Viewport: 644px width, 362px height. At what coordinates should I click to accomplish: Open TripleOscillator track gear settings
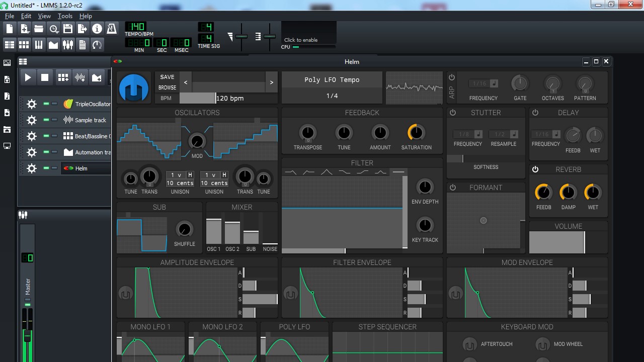pos(32,104)
